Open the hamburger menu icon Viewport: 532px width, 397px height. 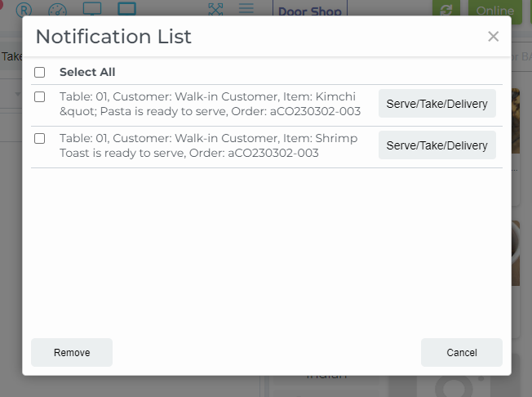[246, 9]
